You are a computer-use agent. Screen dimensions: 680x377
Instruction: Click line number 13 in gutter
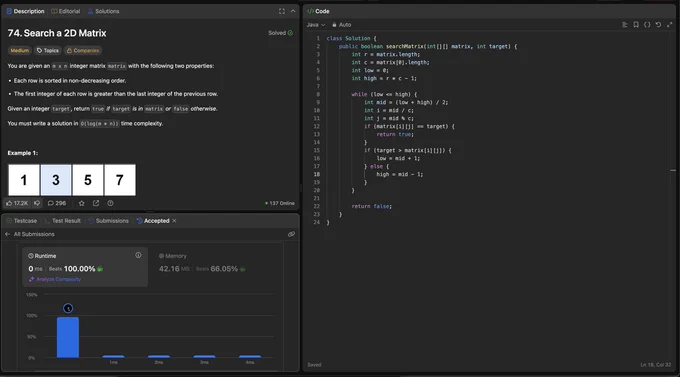pyautogui.click(x=317, y=134)
